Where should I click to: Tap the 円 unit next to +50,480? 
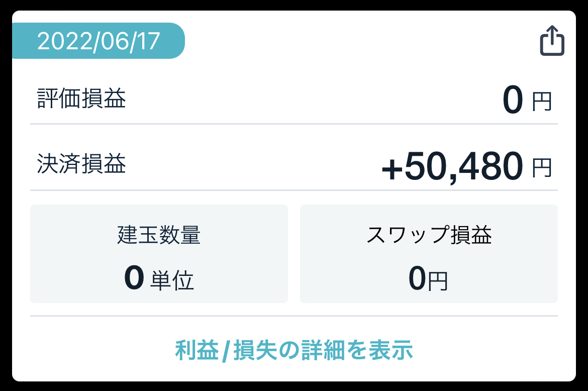(x=542, y=167)
